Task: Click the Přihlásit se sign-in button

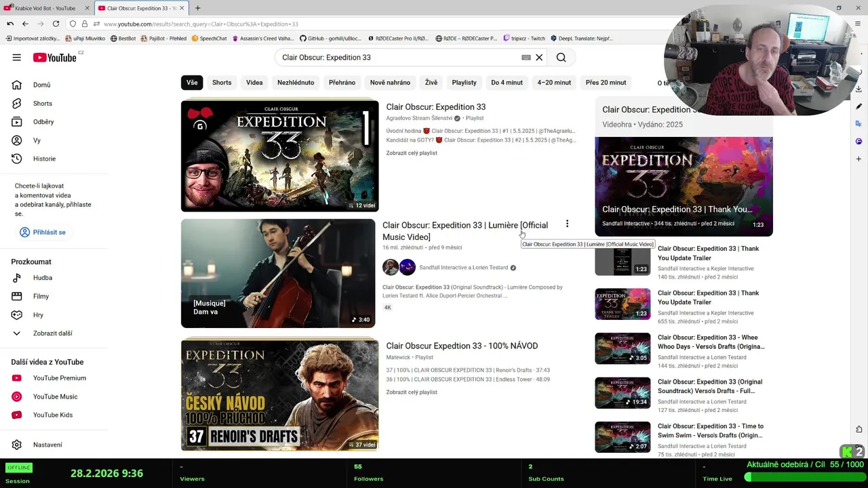Action: (x=43, y=232)
